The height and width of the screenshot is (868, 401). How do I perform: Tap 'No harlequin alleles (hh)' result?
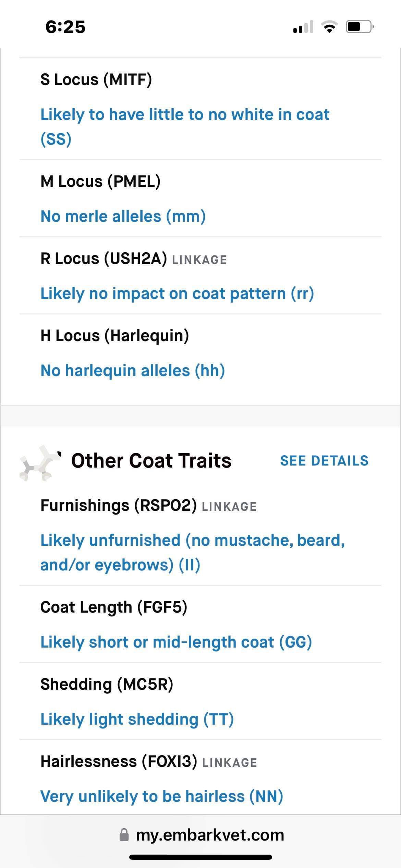133,370
